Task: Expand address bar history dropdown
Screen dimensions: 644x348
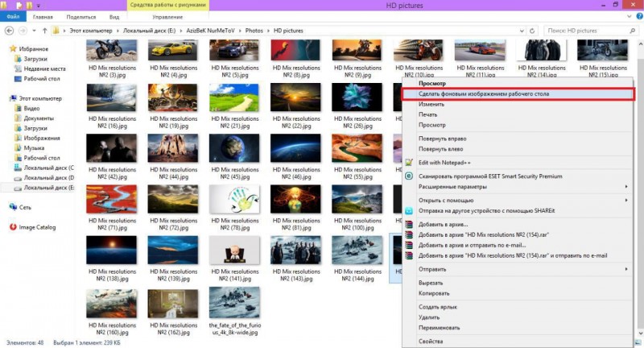Action: [x=522, y=31]
